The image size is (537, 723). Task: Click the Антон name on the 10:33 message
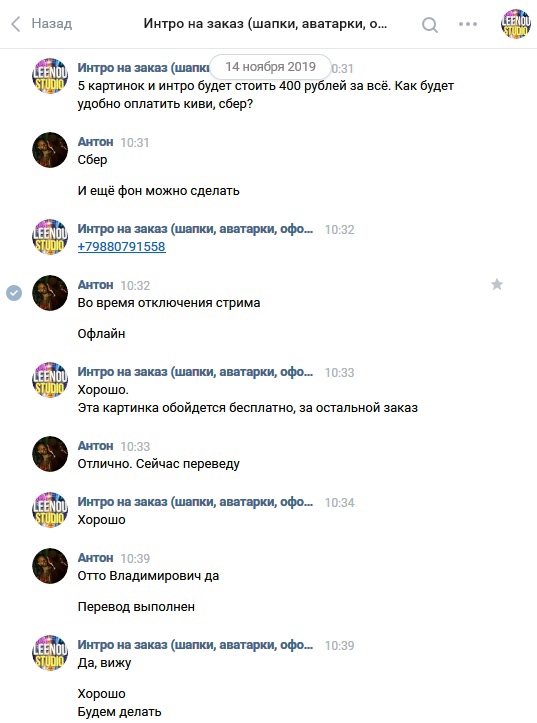point(95,446)
